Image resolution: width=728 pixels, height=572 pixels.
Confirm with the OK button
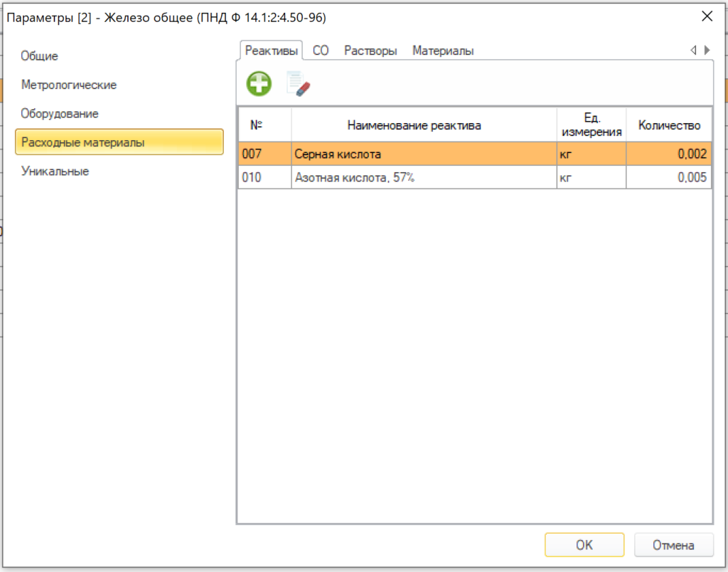click(584, 544)
